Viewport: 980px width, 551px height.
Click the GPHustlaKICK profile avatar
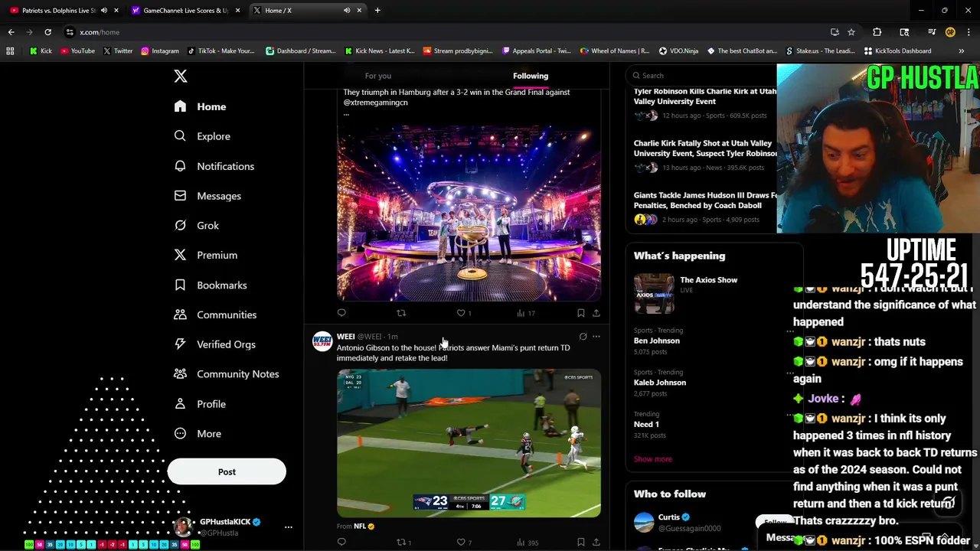tap(183, 527)
